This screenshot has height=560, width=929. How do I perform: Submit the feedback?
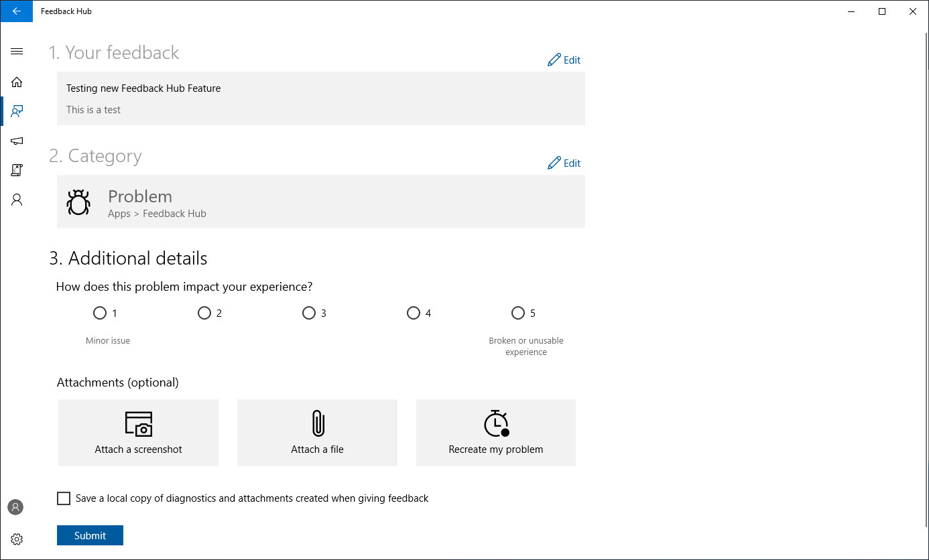(90, 535)
